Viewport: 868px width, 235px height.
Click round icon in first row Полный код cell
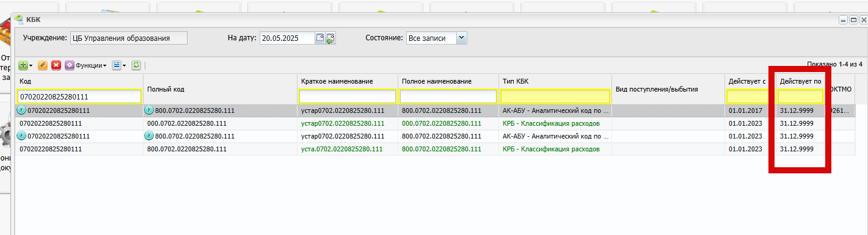[x=149, y=110]
